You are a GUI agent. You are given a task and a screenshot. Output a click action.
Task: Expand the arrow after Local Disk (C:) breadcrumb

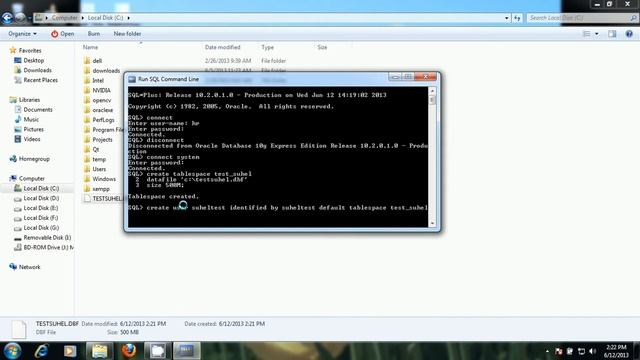pyautogui.click(x=129, y=18)
